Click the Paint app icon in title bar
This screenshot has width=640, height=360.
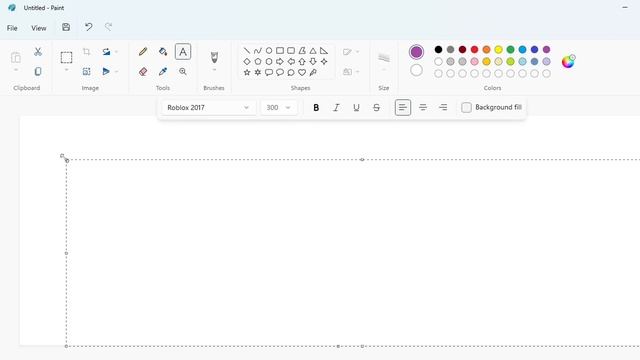point(12,8)
